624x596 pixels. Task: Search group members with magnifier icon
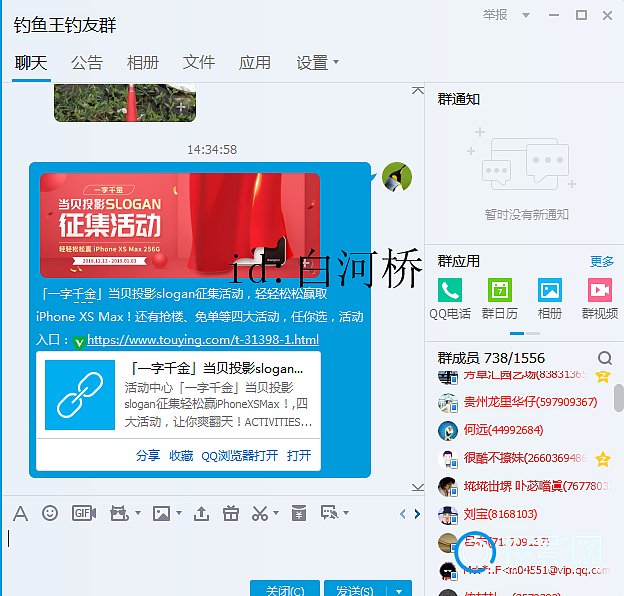[604, 358]
